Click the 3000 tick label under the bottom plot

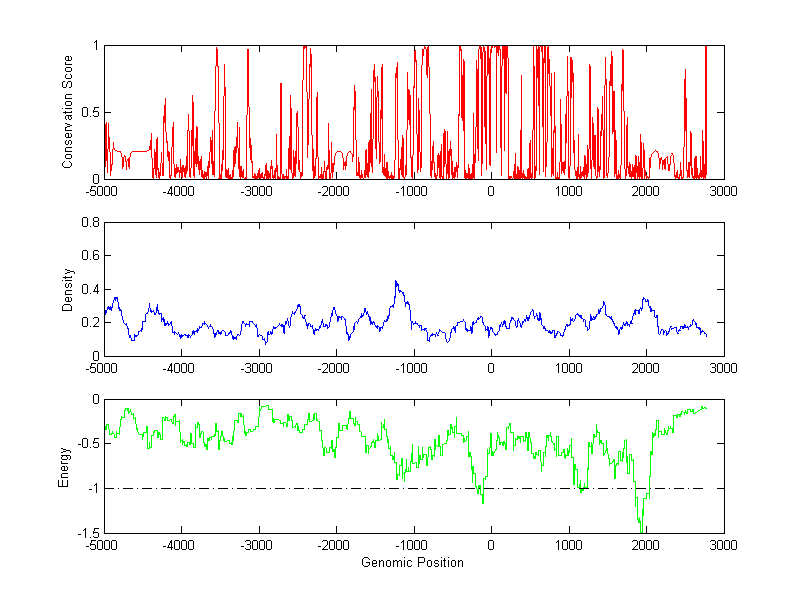click(723, 545)
